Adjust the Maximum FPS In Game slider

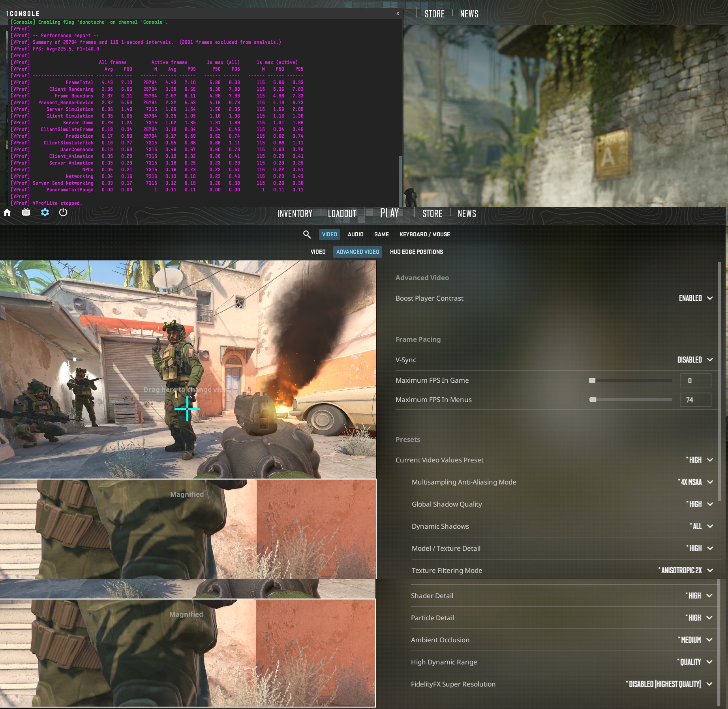(x=630, y=380)
